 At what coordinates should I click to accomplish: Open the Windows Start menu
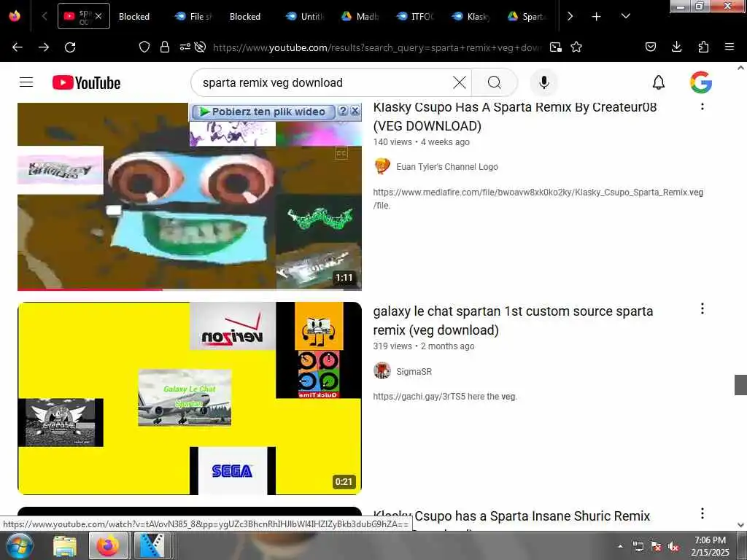[x=19, y=545]
